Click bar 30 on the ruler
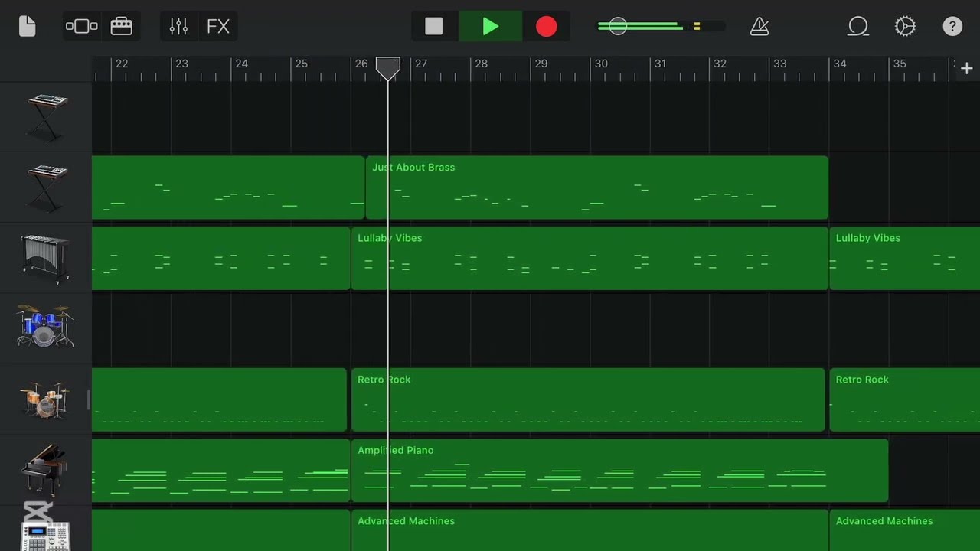980x551 pixels. (601, 64)
